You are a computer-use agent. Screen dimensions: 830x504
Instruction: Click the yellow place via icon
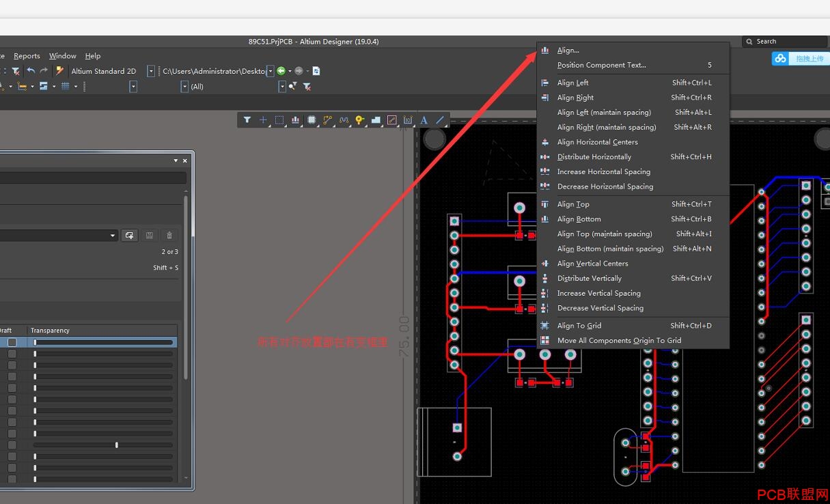tap(360, 120)
